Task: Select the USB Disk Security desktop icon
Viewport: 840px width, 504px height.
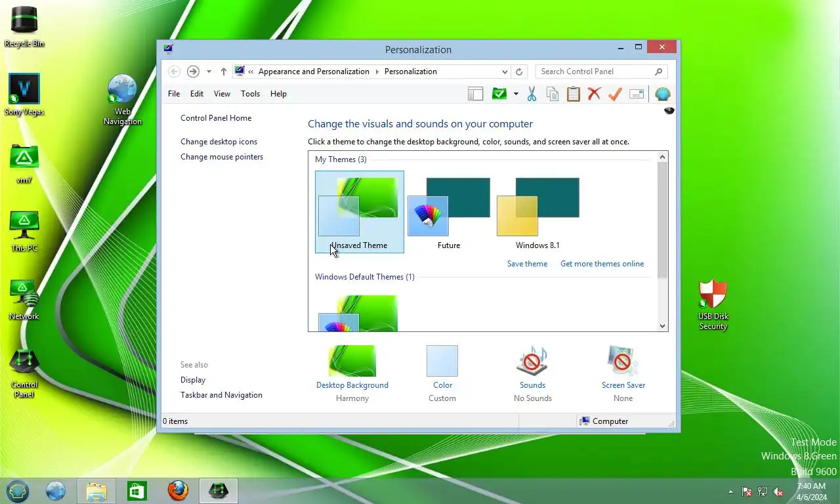Action: point(713,304)
